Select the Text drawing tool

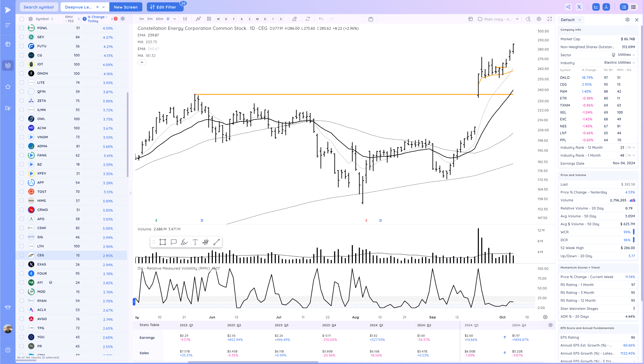point(195,242)
